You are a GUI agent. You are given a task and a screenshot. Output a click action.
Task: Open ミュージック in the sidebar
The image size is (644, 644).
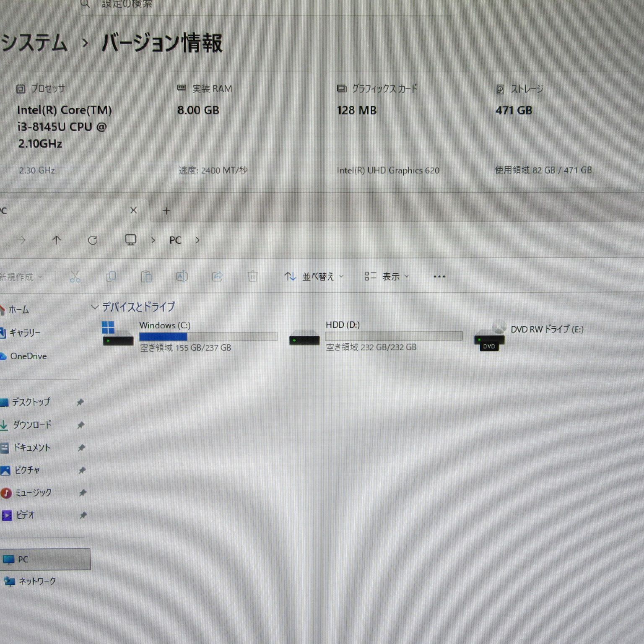[34, 493]
